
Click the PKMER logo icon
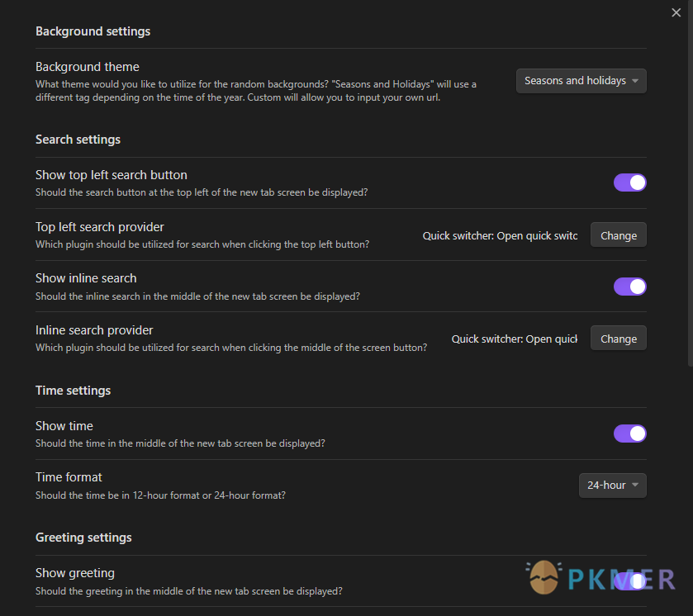coord(543,577)
